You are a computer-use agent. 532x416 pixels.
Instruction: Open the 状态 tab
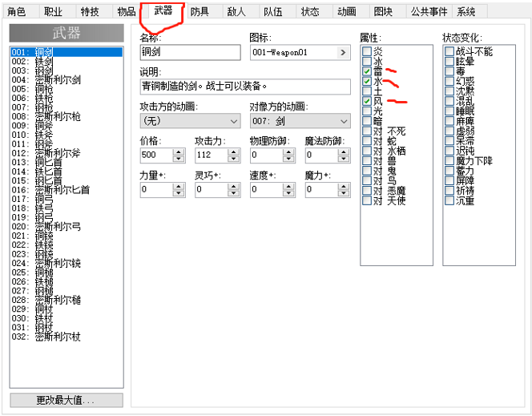pyautogui.click(x=310, y=11)
